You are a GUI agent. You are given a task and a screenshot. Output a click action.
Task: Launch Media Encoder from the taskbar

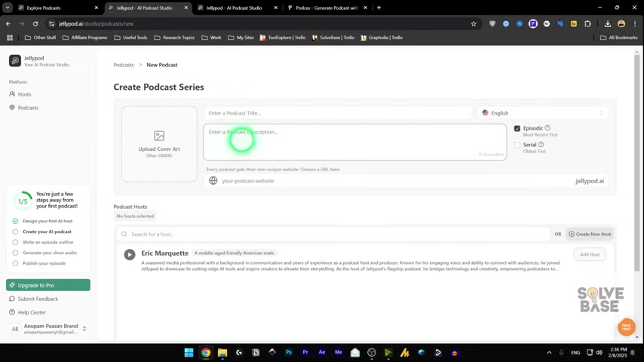tap(339, 352)
